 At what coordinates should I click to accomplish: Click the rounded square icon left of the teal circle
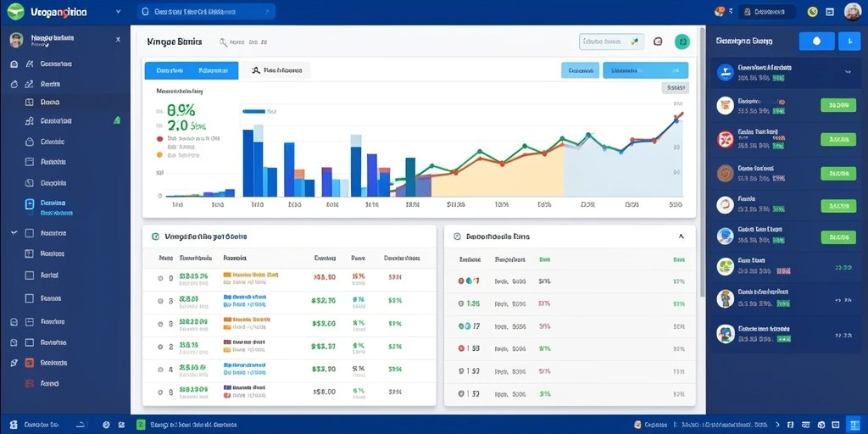(x=658, y=42)
